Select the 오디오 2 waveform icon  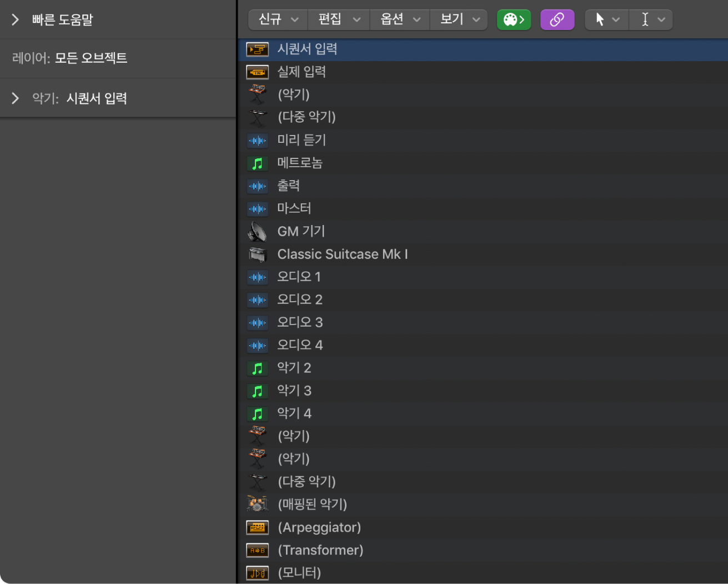(x=257, y=300)
